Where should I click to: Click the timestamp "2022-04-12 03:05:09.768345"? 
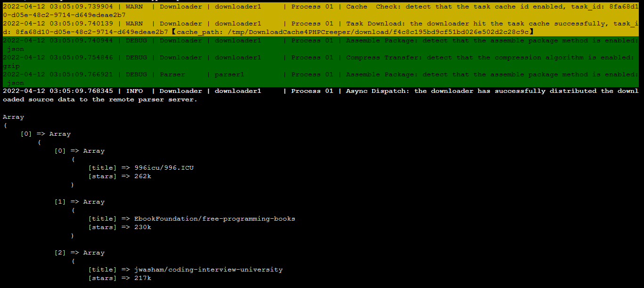[59, 91]
